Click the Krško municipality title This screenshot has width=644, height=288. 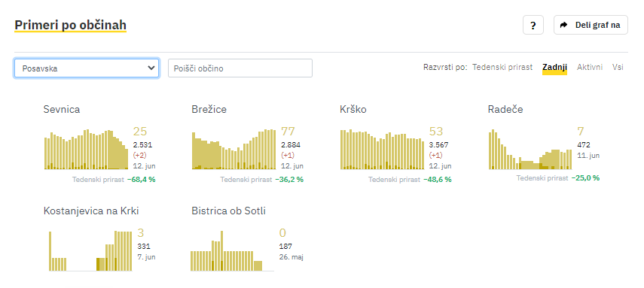[x=353, y=110]
